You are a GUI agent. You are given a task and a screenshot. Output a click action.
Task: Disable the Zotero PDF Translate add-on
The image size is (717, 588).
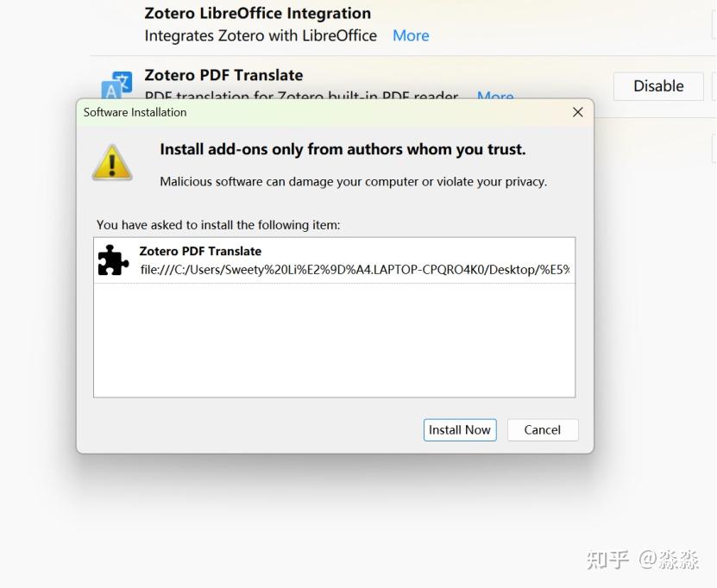(x=658, y=86)
